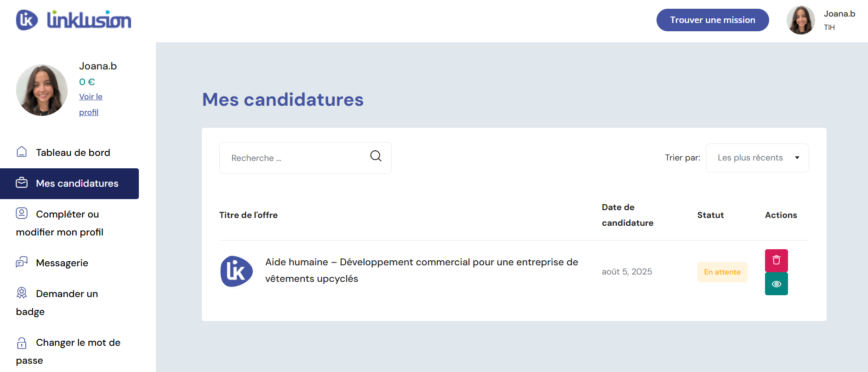Viewport: 868px width, 372px height.
Task: Focus the Recherche search field
Action: (305, 158)
